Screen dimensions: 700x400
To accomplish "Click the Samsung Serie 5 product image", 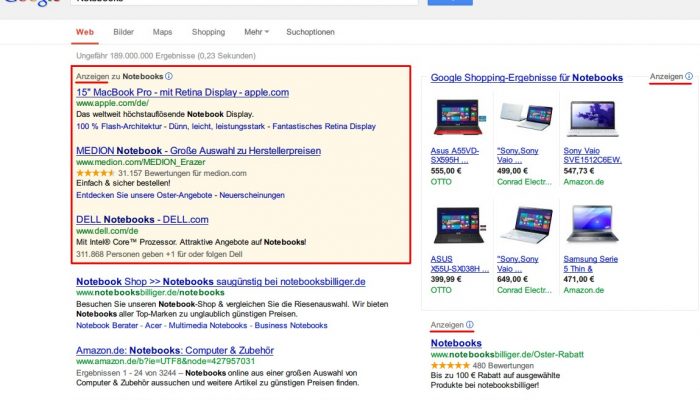I will pyautogui.click(x=592, y=224).
